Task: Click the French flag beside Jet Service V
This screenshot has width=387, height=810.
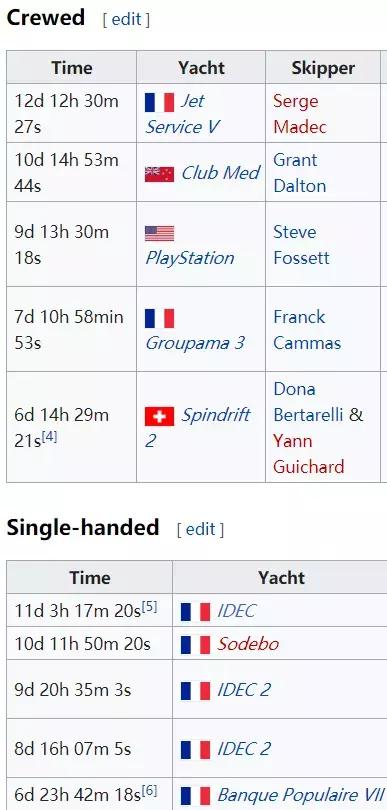Action: 159,102
